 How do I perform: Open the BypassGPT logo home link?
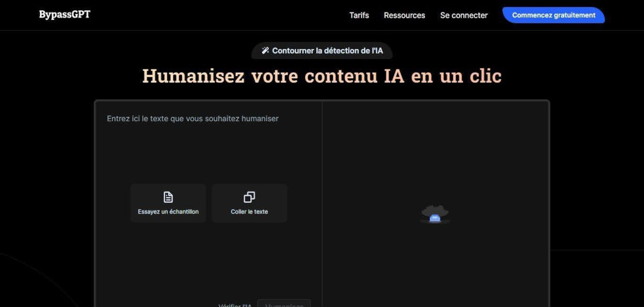[x=64, y=14]
